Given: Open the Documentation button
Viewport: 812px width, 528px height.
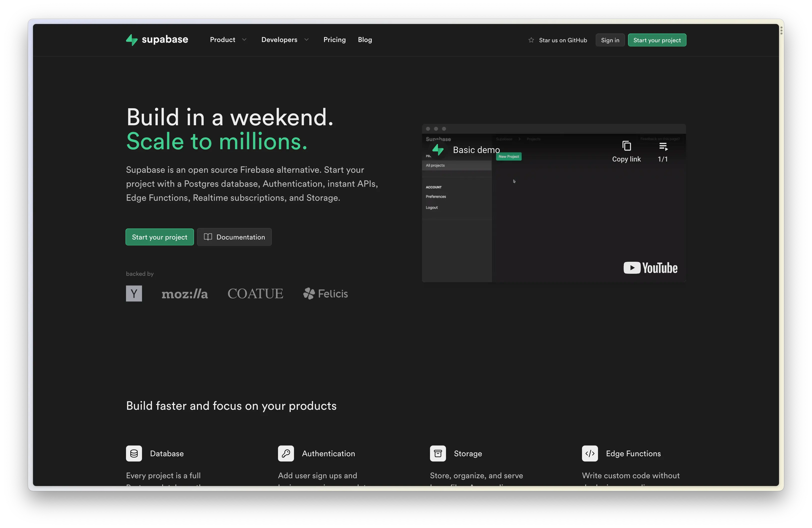Looking at the screenshot, I should (234, 237).
